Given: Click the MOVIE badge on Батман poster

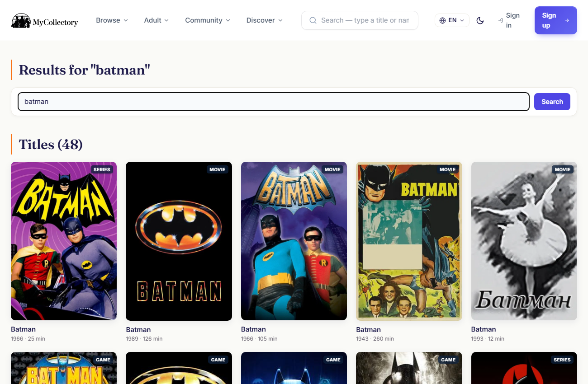Looking at the screenshot, I should pos(563,169).
